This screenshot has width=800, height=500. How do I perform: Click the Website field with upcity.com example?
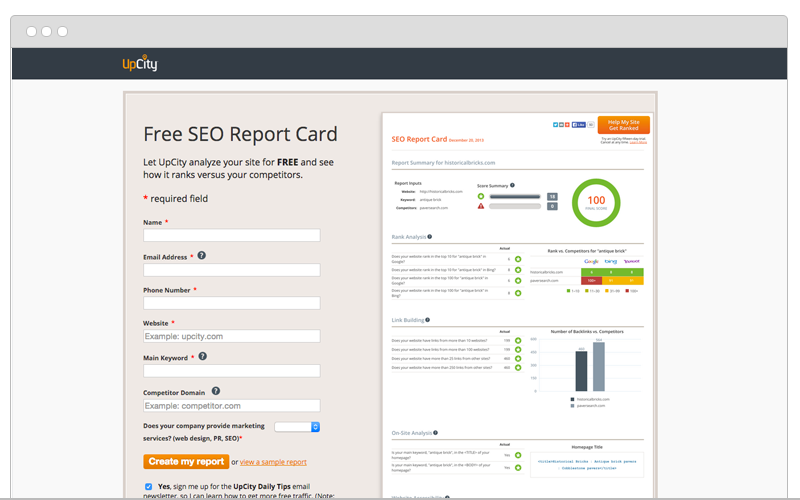click(232, 336)
